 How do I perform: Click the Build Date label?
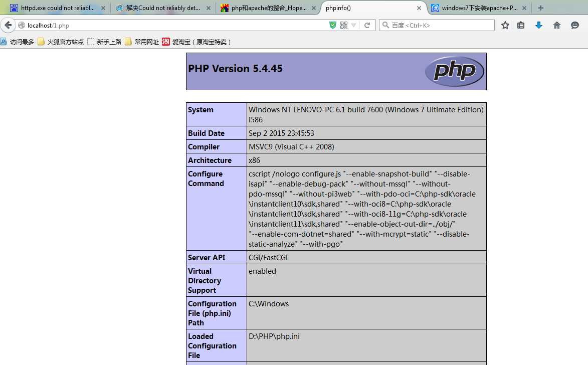coord(206,133)
